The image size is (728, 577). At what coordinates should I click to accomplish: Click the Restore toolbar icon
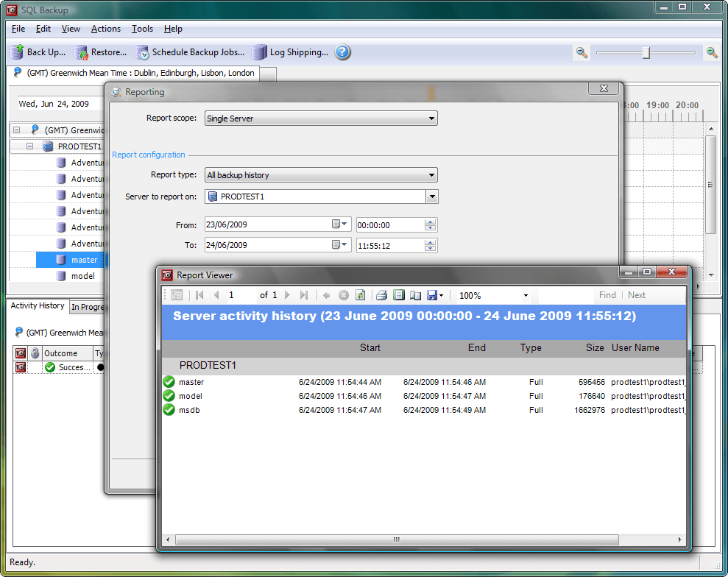tap(81, 52)
